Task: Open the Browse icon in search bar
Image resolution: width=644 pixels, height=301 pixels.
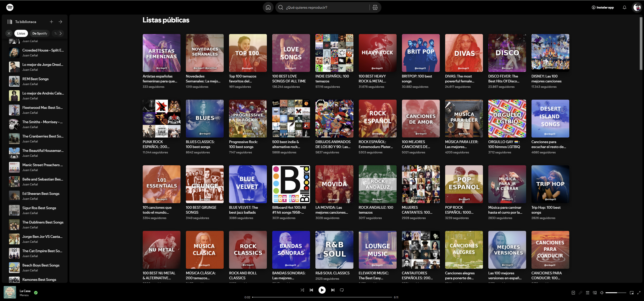Action: click(375, 8)
